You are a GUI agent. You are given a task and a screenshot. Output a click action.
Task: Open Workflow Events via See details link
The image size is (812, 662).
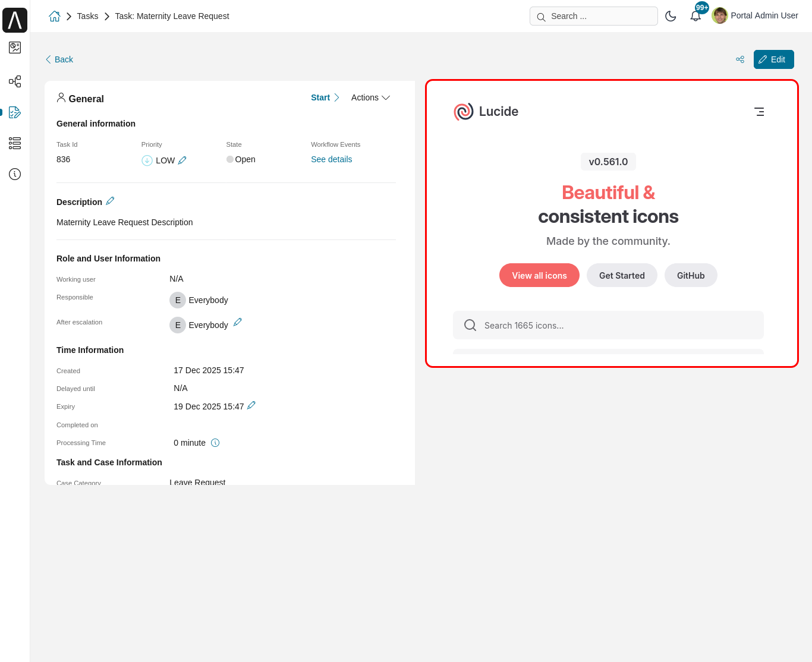(331, 159)
